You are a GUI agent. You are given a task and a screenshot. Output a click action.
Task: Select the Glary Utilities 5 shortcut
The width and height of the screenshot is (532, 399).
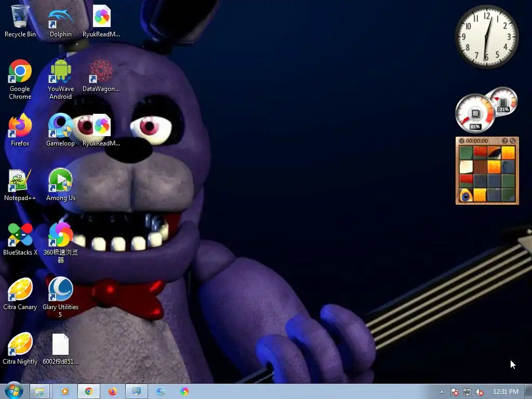[60, 298]
